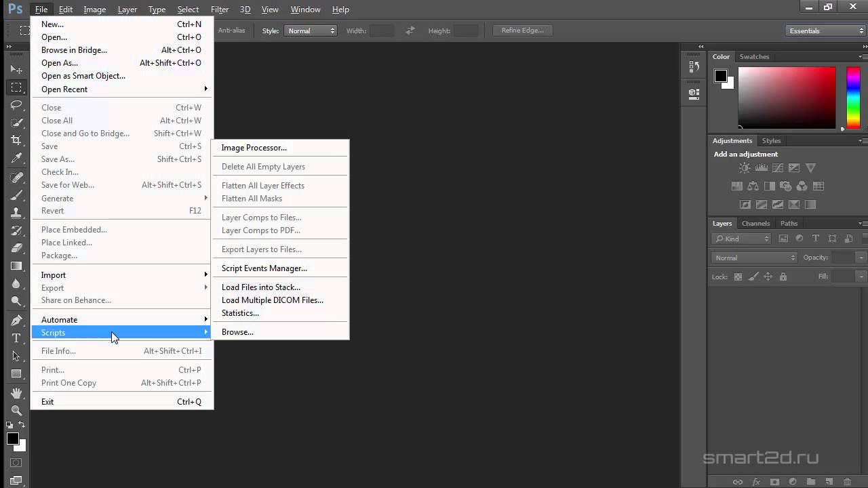Open the layer blend mode dropdown

[755, 258]
